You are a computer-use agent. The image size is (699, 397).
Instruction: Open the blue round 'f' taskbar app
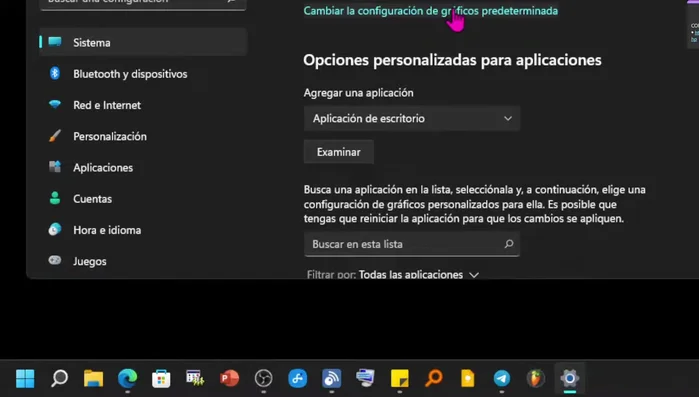click(297, 379)
